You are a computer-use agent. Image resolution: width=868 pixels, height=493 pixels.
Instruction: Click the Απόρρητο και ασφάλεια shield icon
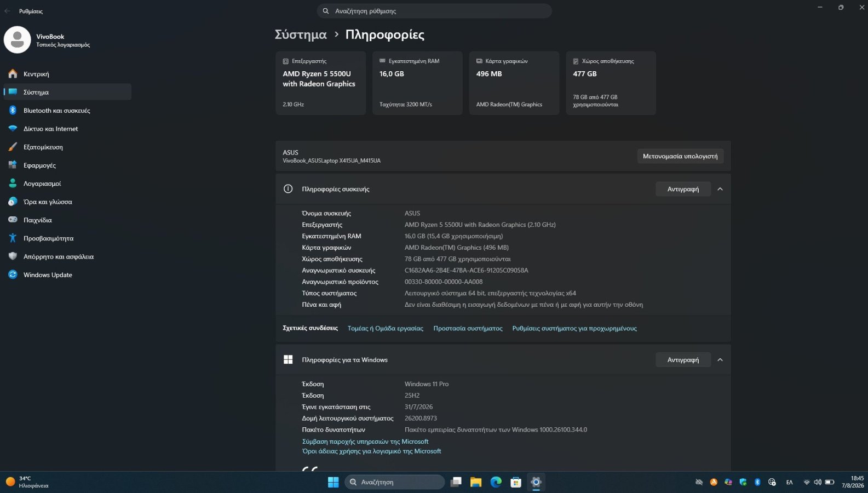coord(13,256)
